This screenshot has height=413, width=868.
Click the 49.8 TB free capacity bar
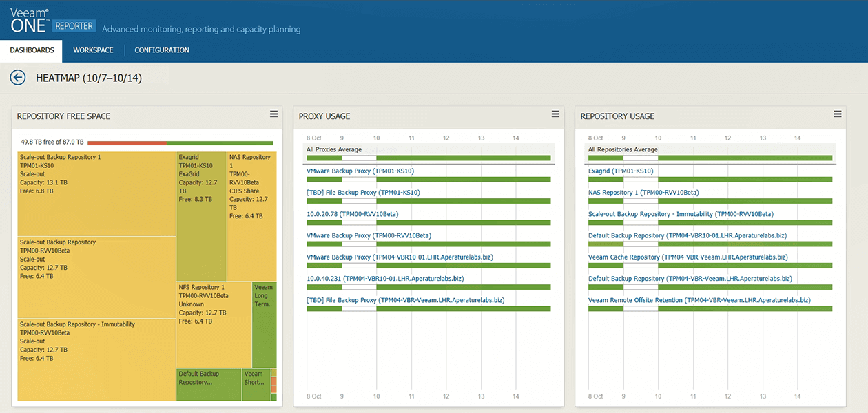pyautogui.click(x=181, y=142)
